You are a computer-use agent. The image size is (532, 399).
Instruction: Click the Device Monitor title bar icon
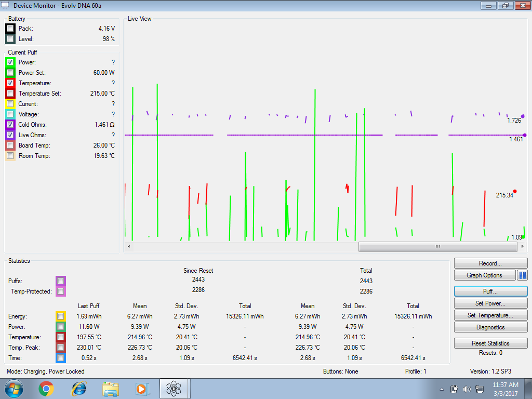pos(5,5)
